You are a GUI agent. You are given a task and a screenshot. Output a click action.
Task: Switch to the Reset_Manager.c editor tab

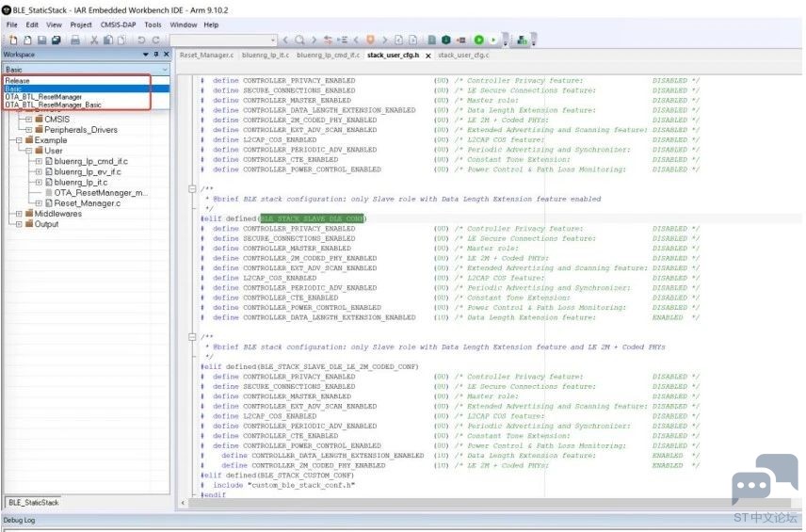(x=206, y=55)
